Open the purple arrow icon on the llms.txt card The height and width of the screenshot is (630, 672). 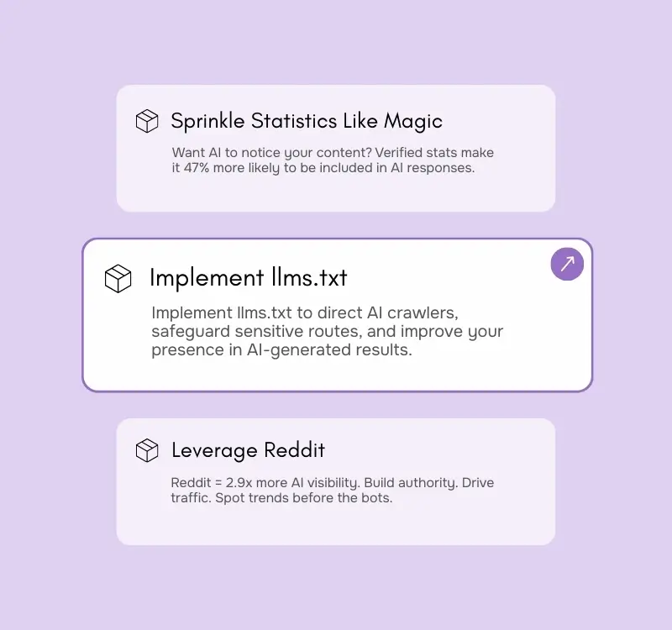567,265
